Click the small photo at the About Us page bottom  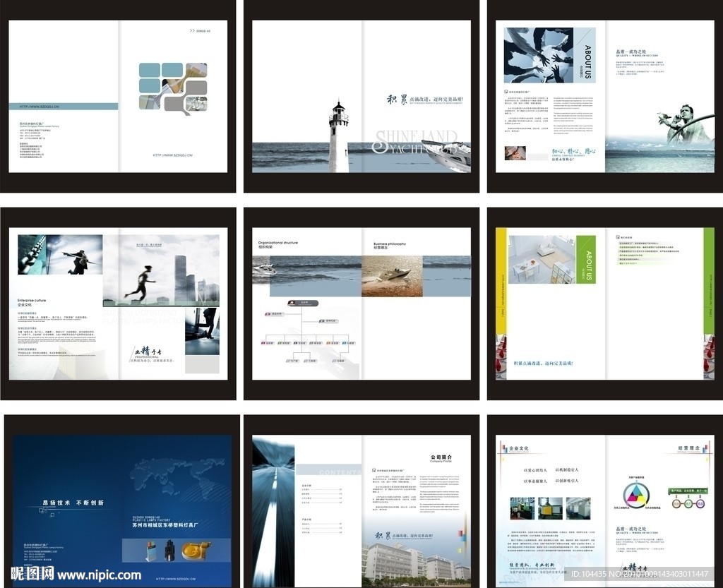pyautogui.click(x=515, y=153)
